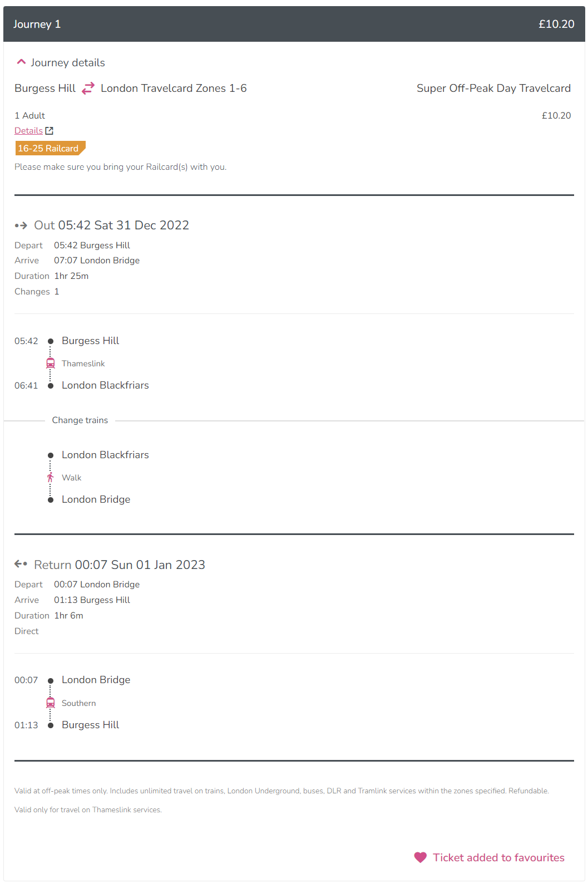The image size is (588, 888).
Task: Click the outbound journey arrow icon
Action: tap(21, 225)
